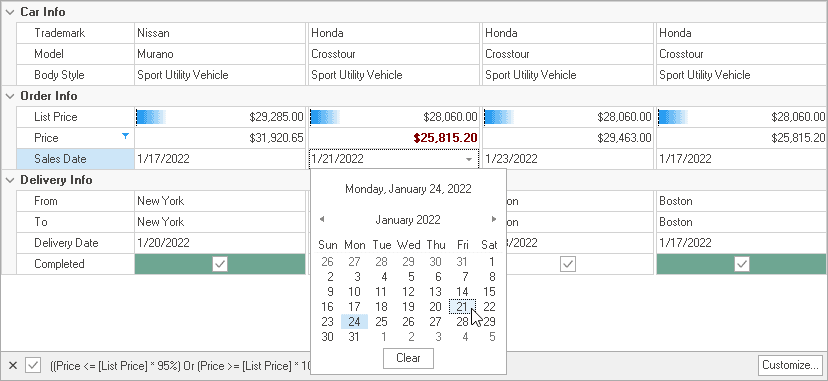Pick February 5 from the calendar's last row
This screenshot has width=828, height=381.
click(491, 337)
